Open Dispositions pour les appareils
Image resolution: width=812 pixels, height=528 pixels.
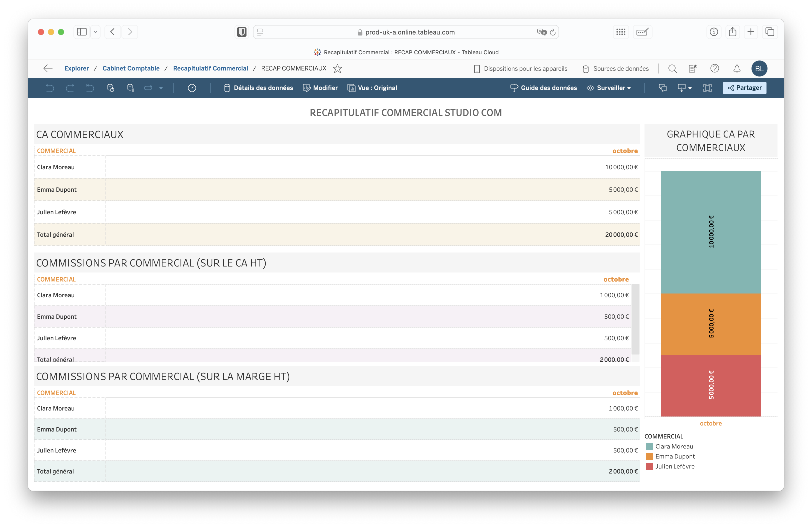point(521,69)
